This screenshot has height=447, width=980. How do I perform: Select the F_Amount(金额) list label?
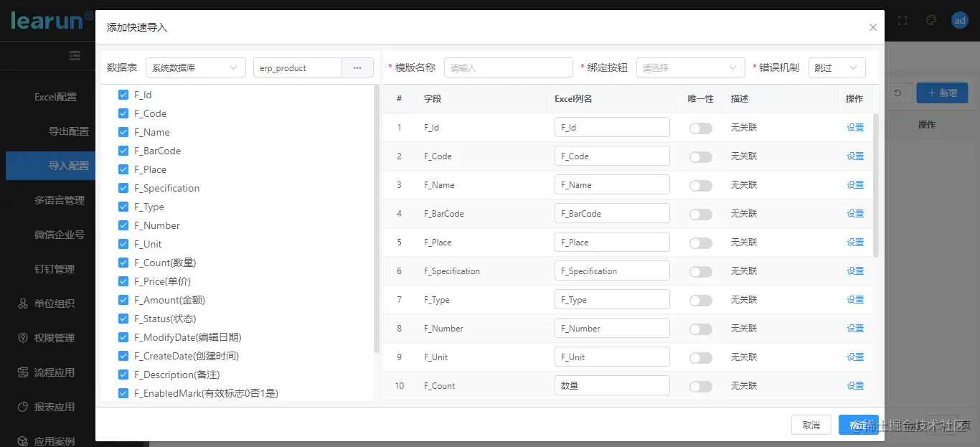coord(169,300)
